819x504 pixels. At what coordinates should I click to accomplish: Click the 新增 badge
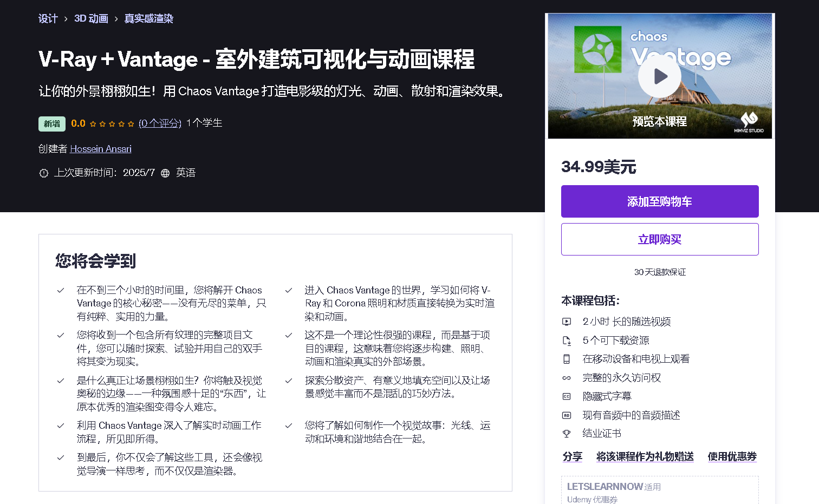pyautogui.click(x=52, y=123)
